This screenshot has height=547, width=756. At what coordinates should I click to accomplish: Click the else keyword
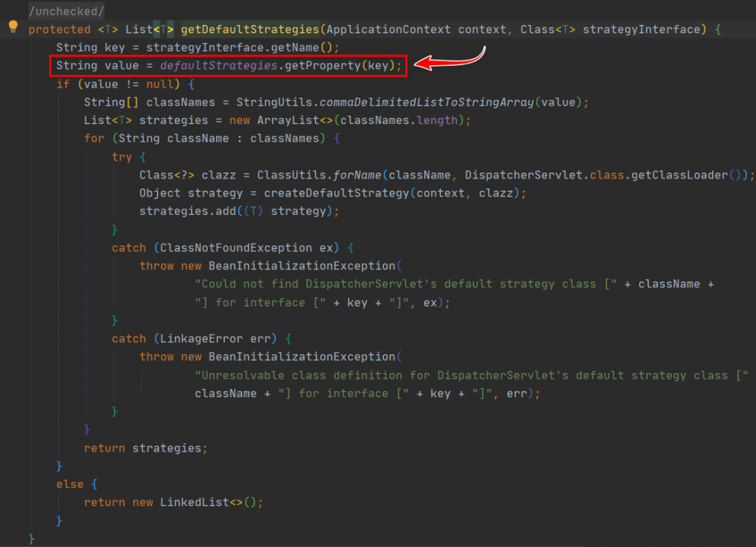pos(70,484)
